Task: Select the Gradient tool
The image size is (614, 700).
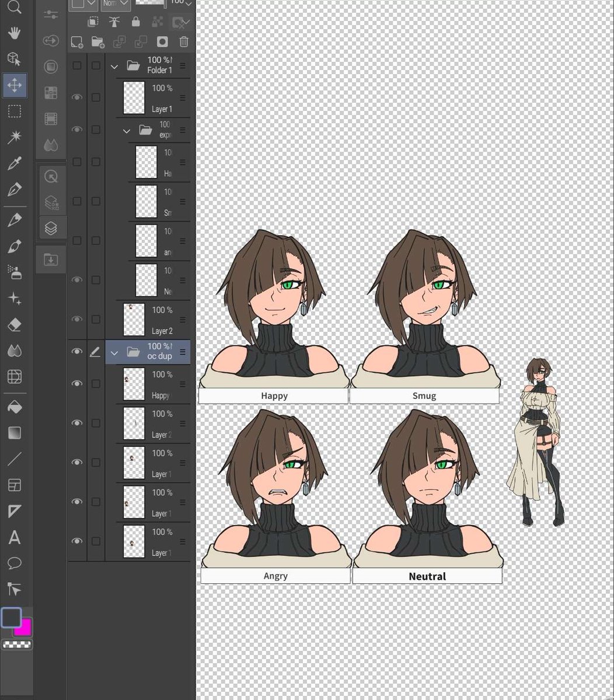Action: 14,433
